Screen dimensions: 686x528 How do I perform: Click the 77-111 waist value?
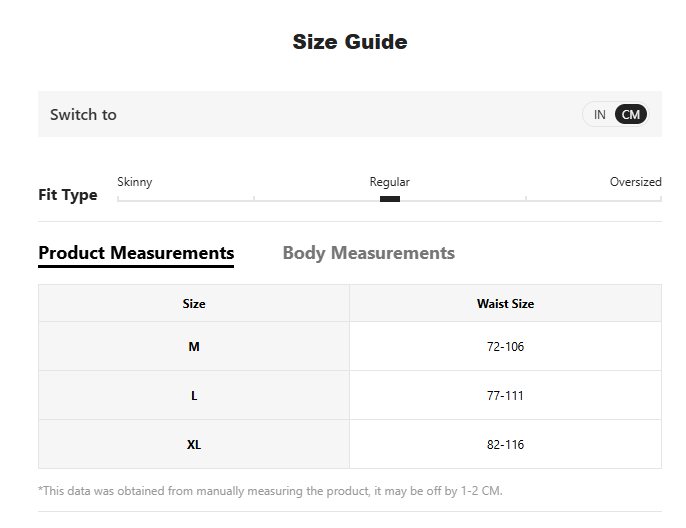point(505,396)
